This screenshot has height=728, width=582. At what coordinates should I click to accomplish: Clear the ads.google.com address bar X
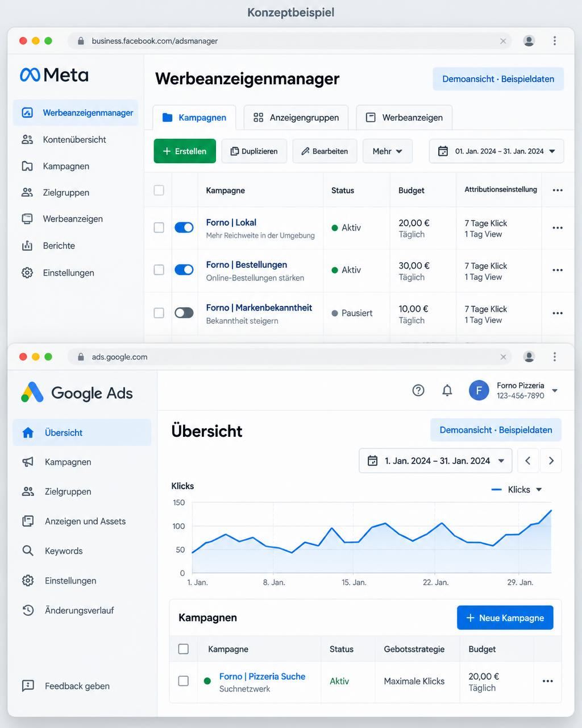pos(503,357)
